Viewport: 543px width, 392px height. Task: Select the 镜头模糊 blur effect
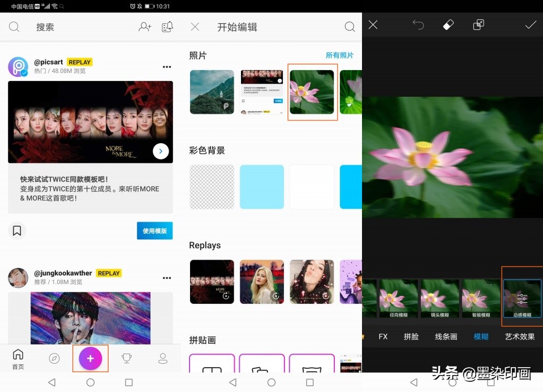tap(440, 299)
